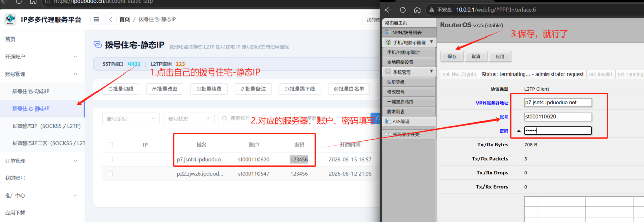Click the 不安全 security warning icon
This screenshot has height=222, width=644.
point(432,9)
